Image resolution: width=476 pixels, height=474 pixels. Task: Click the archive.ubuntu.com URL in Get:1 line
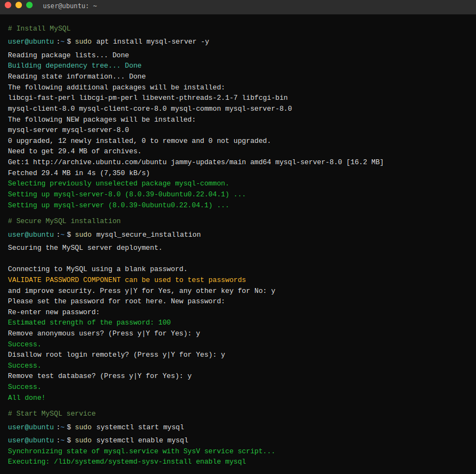click(100, 162)
